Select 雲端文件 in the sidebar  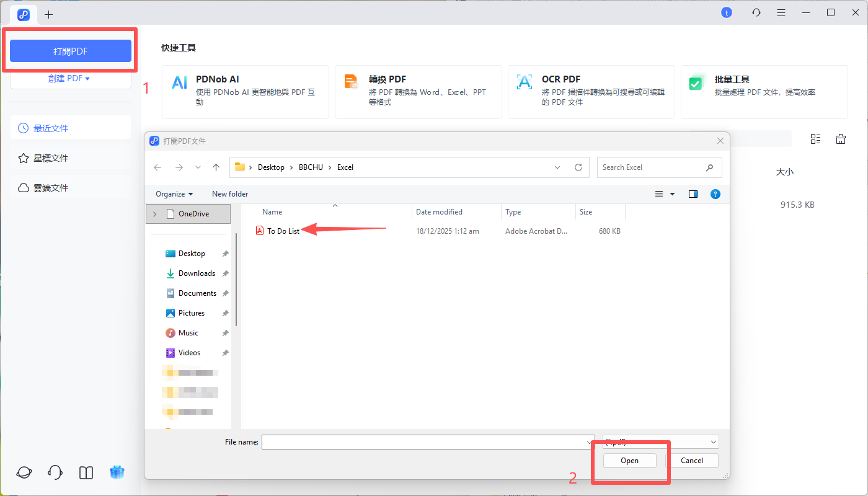tap(51, 188)
